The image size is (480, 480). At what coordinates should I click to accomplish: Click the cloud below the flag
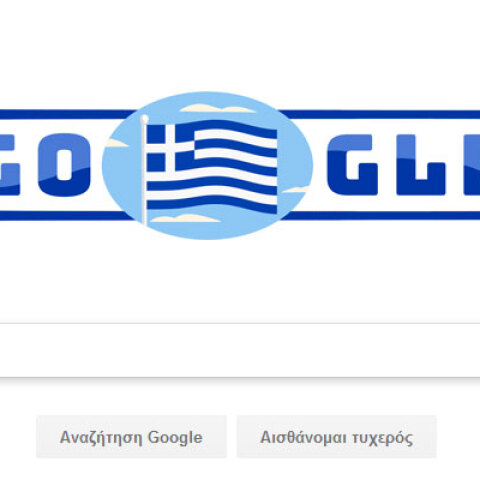pyautogui.click(x=185, y=218)
